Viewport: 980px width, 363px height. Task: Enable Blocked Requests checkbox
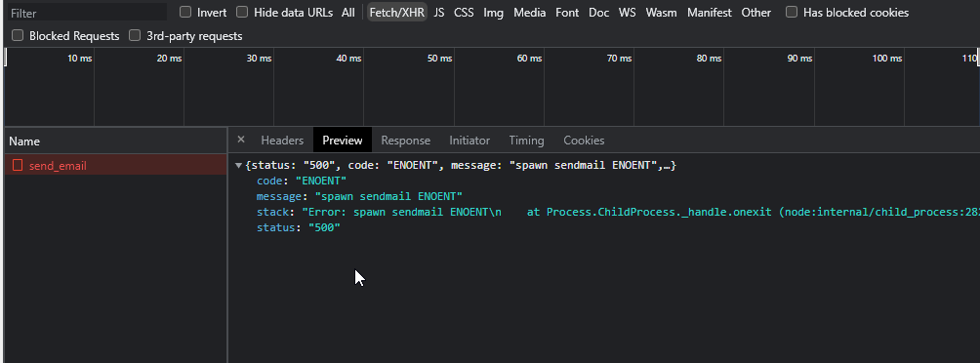point(18,35)
